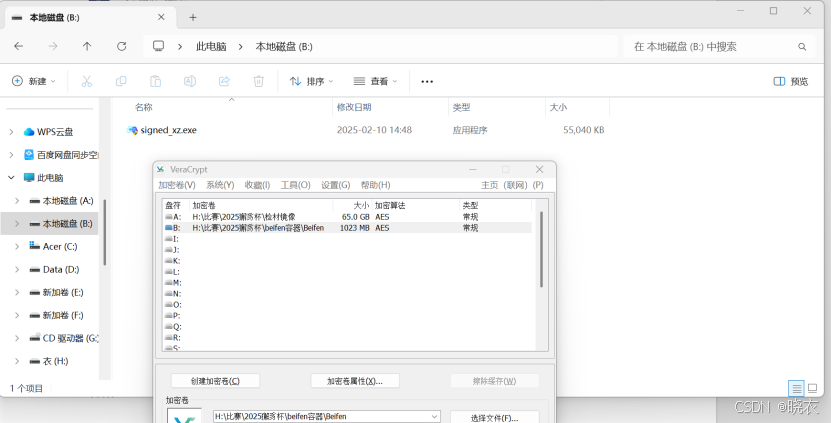The height and width of the screenshot is (423, 831).
Task: Click the Delete trash icon
Action: 259,81
